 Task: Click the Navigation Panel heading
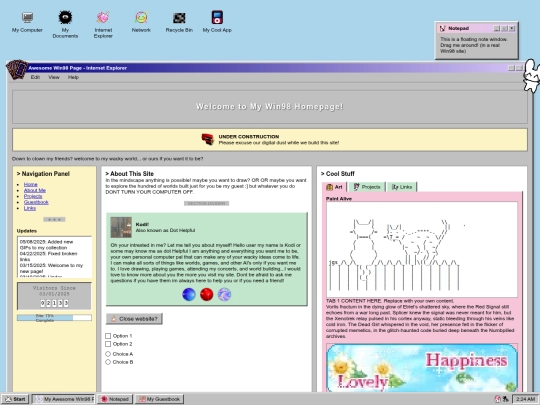click(43, 174)
